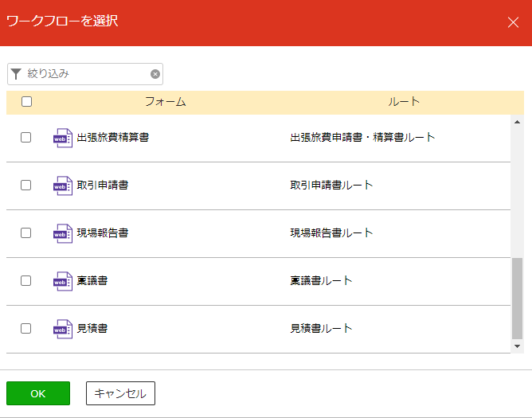532x418 pixels.
Task: Check the 出張旅費精算書 checkbox
Action: [x=25, y=138]
